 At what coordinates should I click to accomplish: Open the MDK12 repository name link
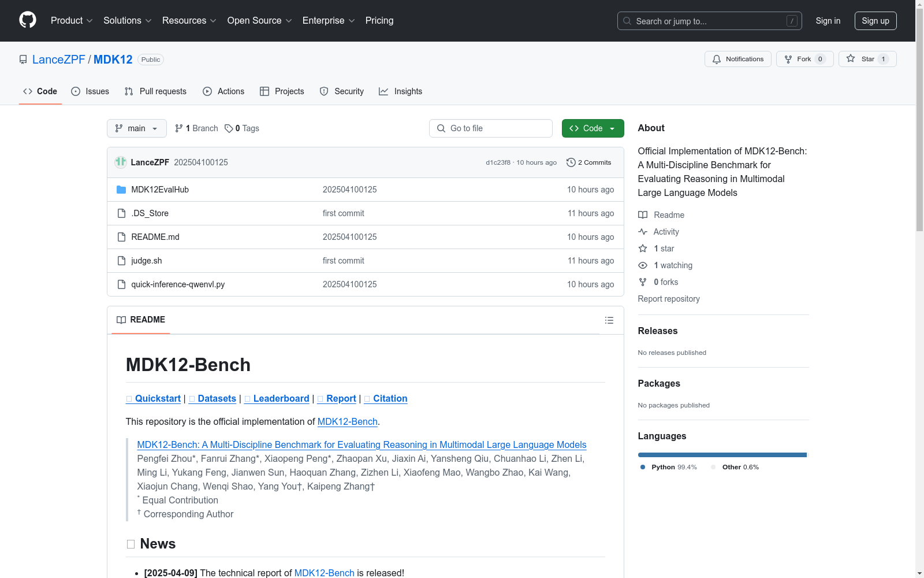(113, 60)
